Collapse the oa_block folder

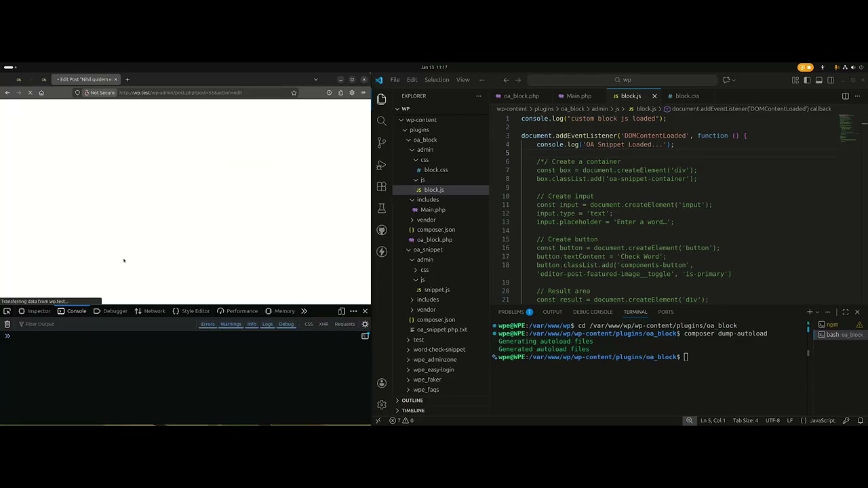440,140
